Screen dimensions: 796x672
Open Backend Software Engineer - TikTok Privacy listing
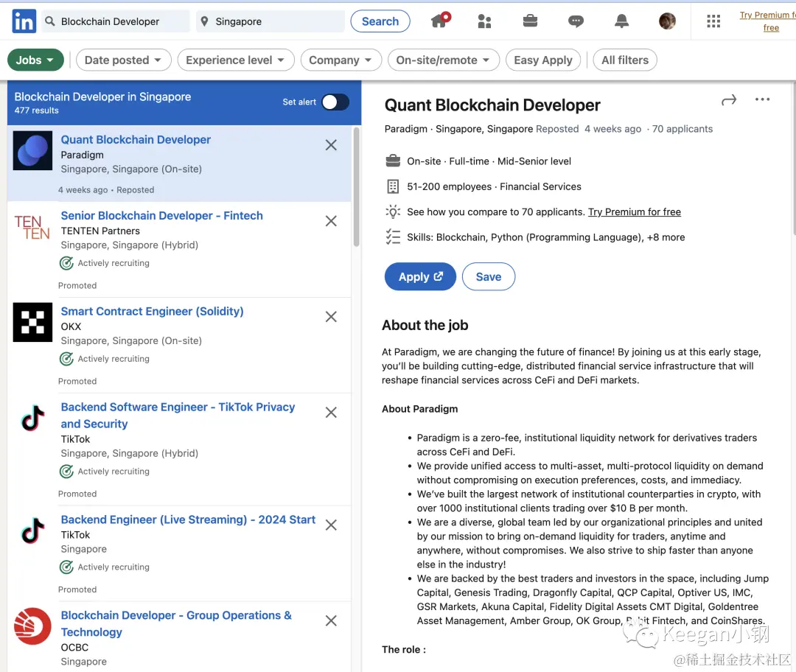(178, 415)
